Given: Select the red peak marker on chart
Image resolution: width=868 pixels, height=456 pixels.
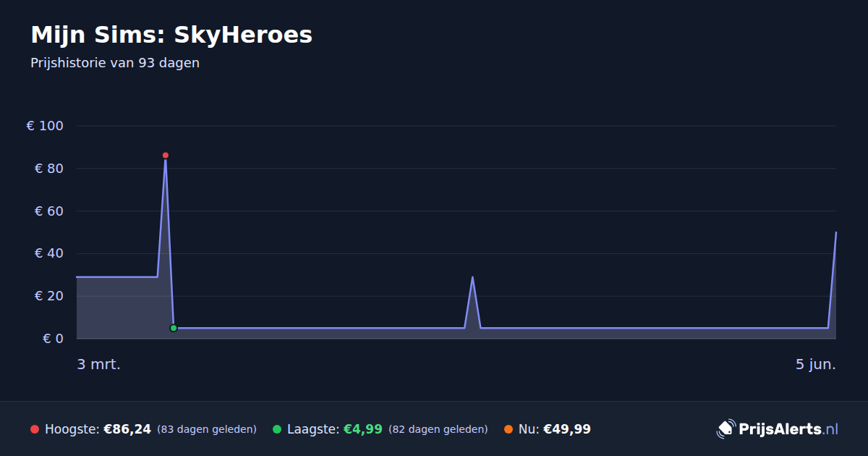Looking at the screenshot, I should tap(166, 155).
